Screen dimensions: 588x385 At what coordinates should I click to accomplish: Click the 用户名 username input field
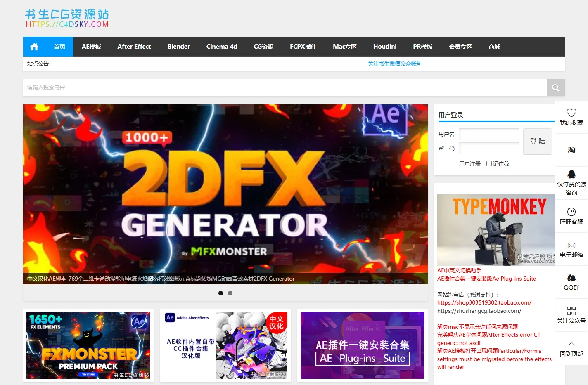click(x=489, y=134)
